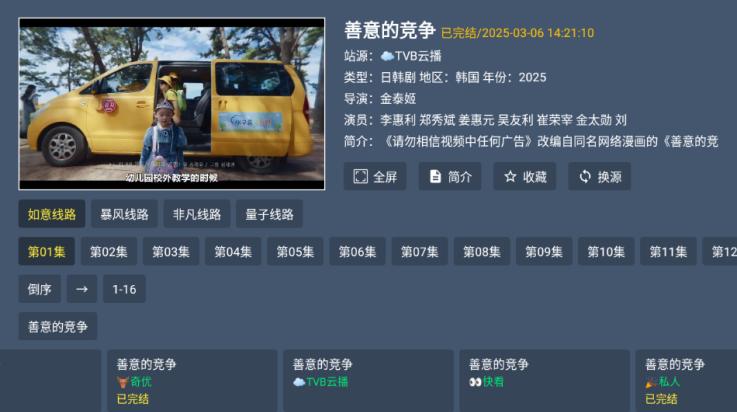Click the video player preview
Viewport: 737px width, 412px height.
tap(172, 103)
